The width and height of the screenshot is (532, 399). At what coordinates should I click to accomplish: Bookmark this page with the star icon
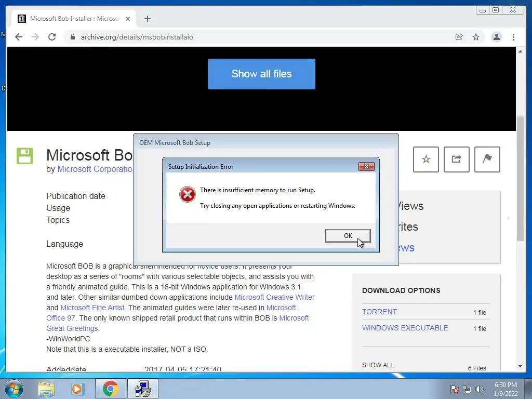[x=476, y=37]
